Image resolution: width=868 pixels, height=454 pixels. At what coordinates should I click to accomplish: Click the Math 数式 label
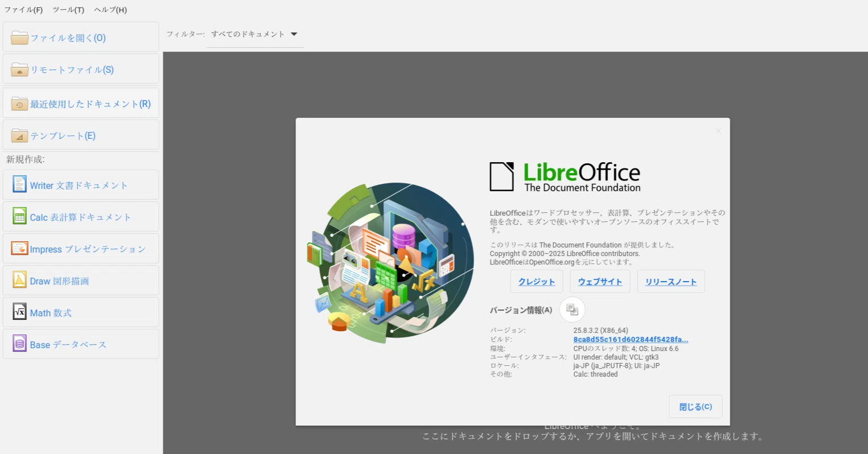coord(51,313)
